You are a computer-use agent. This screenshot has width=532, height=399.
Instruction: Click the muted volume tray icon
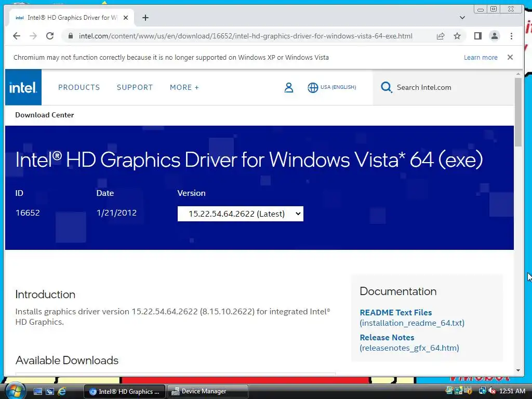pos(493,391)
